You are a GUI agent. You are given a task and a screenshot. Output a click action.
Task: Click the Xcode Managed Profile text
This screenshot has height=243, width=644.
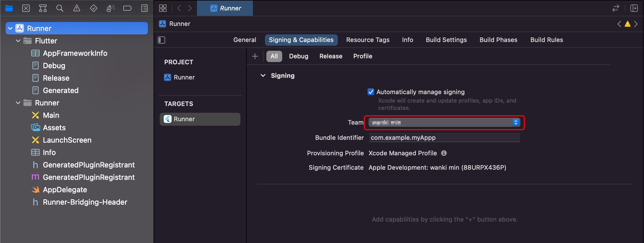pos(403,153)
